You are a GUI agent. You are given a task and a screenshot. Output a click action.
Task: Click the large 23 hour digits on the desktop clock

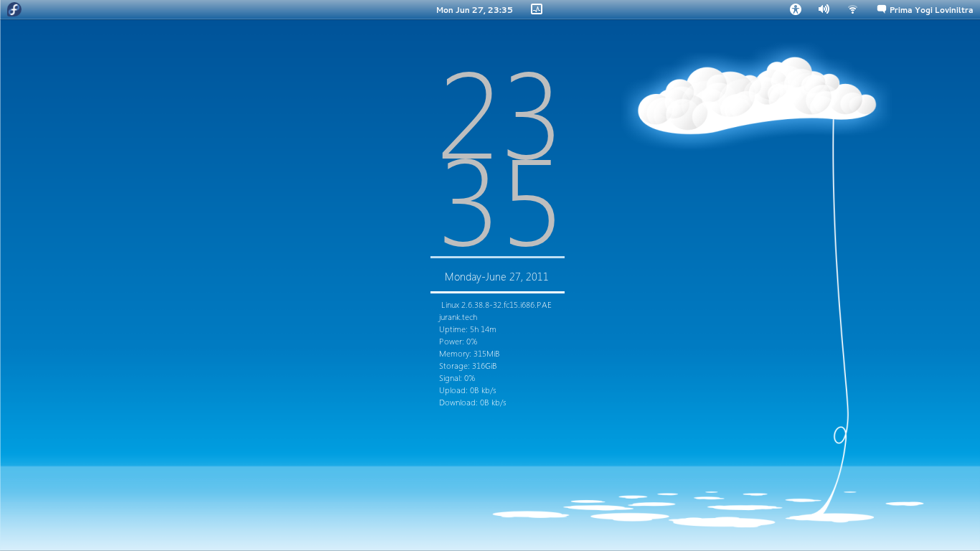499,116
